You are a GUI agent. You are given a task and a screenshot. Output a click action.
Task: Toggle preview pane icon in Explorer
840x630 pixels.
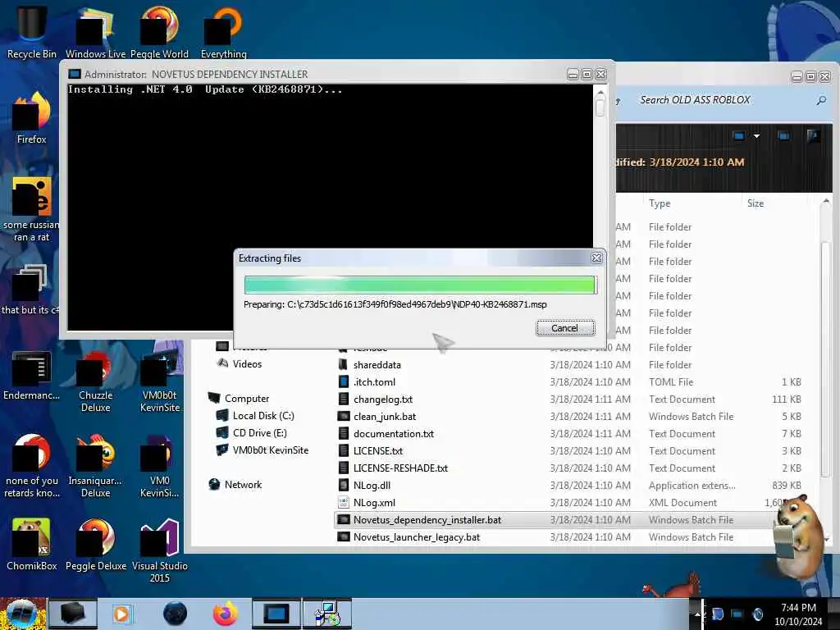click(783, 136)
